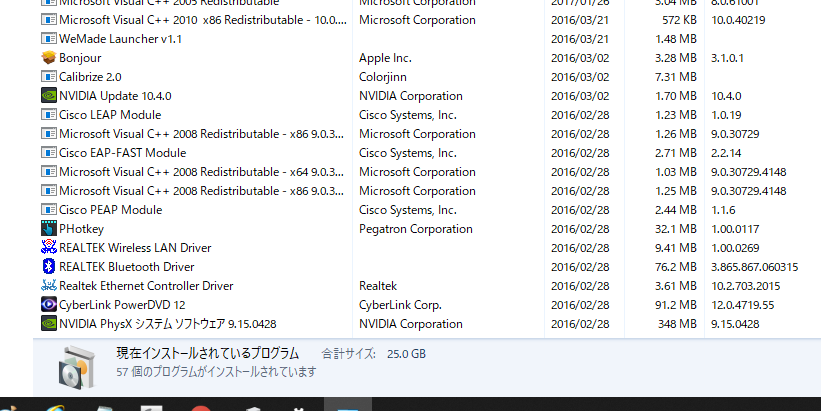Select NVIDIA PhysX システム ソフトウェア 9.15.0428 name
The width and height of the screenshot is (821, 411).
point(168,324)
